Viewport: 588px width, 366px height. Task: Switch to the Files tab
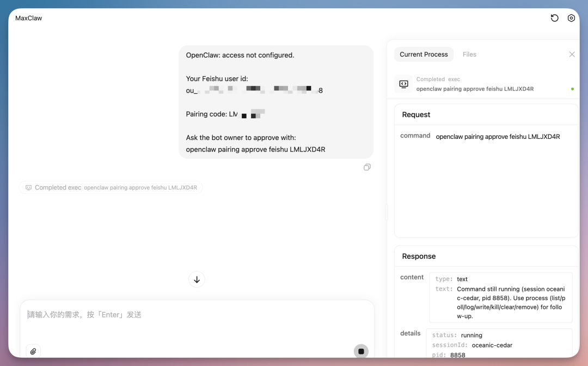469,54
